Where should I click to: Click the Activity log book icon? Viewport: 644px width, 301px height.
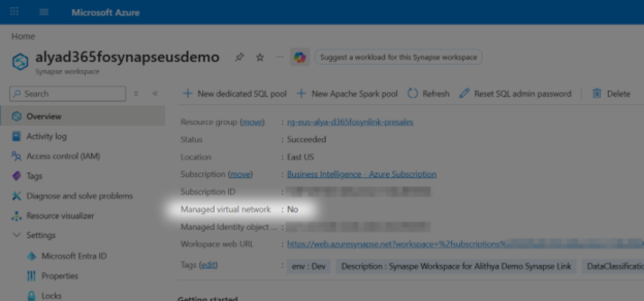(16, 136)
